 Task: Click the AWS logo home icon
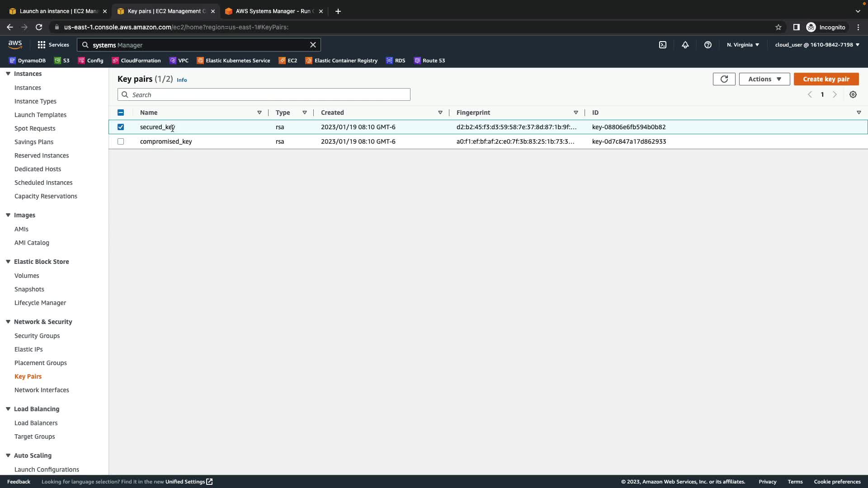tap(15, 44)
